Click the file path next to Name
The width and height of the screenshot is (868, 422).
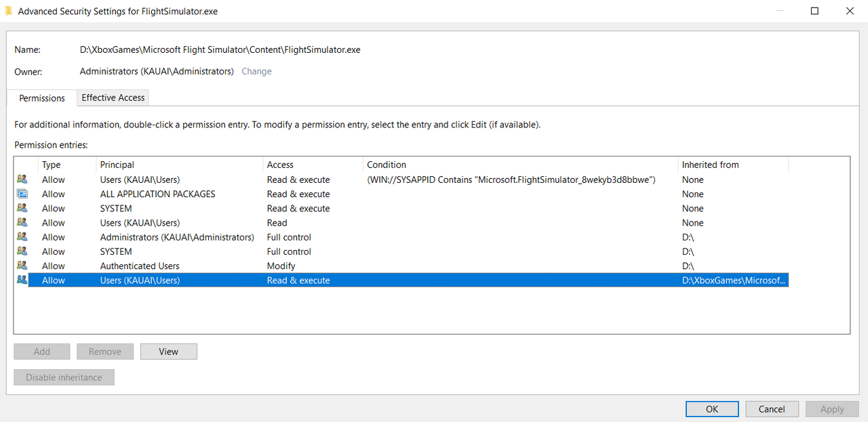pyautogui.click(x=220, y=49)
